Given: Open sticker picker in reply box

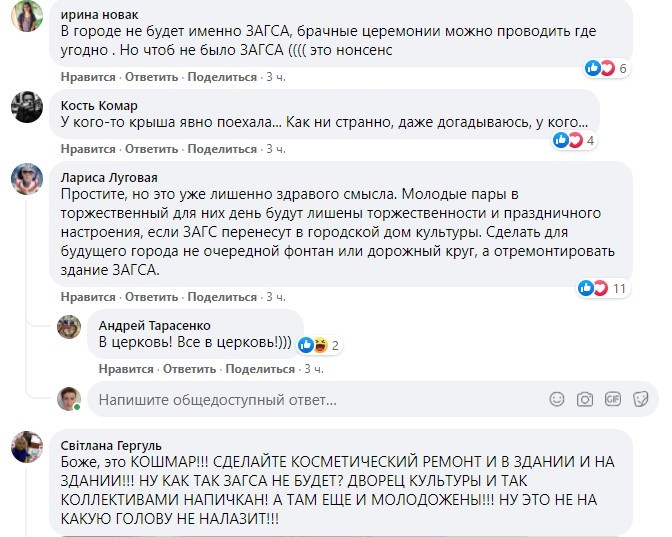Looking at the screenshot, I should (639, 400).
